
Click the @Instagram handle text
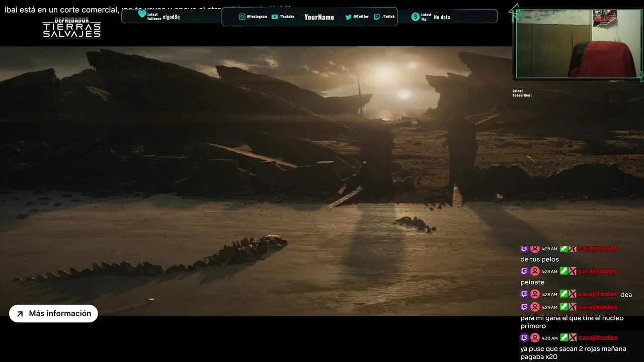click(x=257, y=17)
